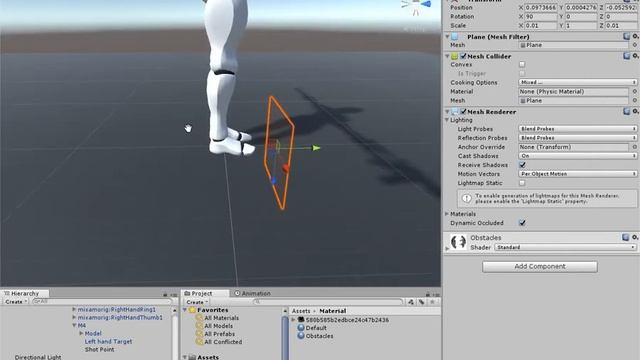The width and height of the screenshot is (640, 360).
Task: Select the Obstacles material asset
Action: tap(316, 336)
